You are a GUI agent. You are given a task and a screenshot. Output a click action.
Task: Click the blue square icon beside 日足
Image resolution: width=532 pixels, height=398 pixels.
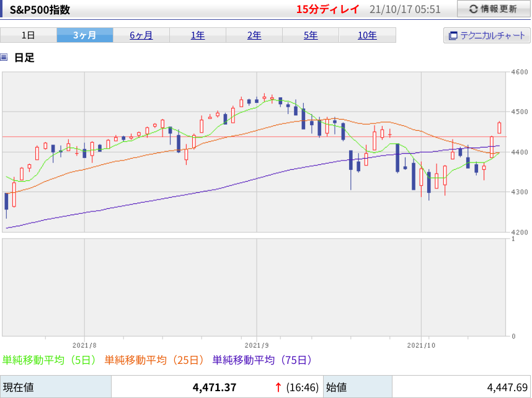4,57
